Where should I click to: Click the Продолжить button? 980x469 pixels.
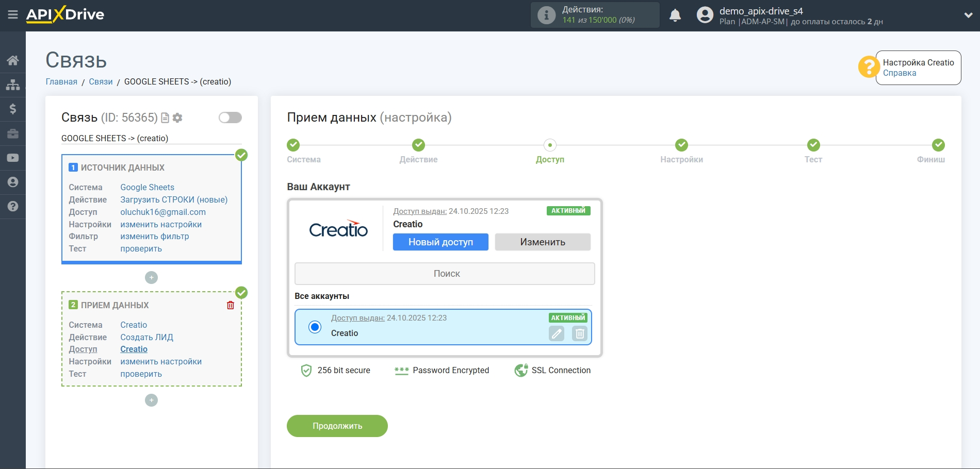tap(337, 426)
